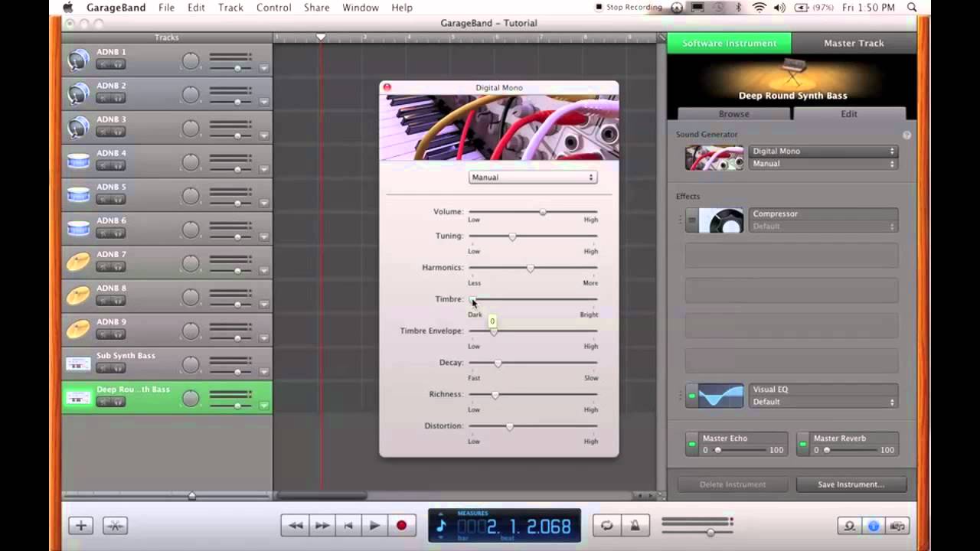
Task: Expand the ADNB 1 automation triangle
Action: tap(263, 68)
